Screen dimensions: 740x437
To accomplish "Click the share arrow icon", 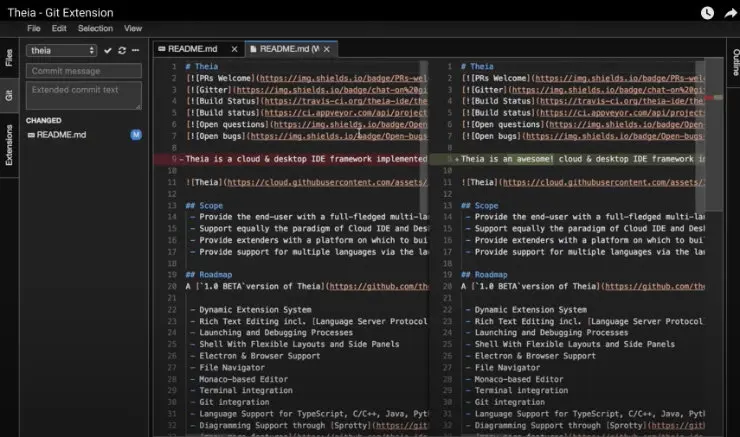I will (x=731, y=13).
